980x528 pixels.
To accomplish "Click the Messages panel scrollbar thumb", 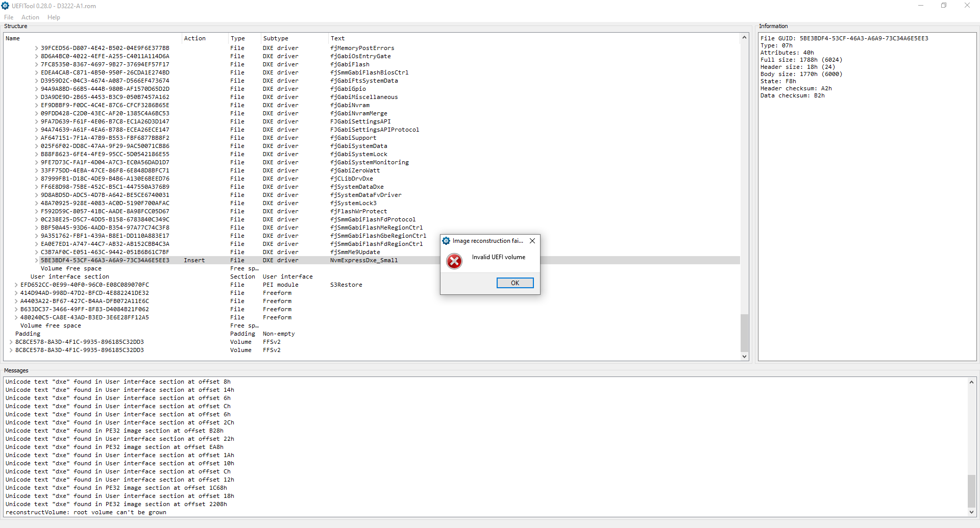I will point(971,491).
